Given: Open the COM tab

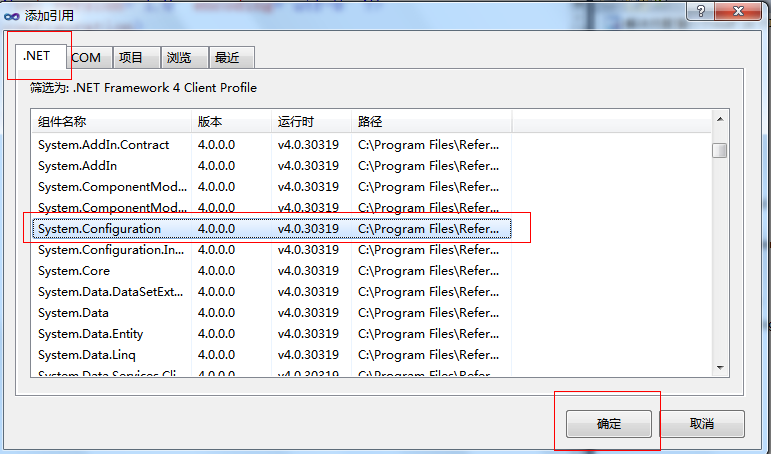Looking at the screenshot, I should tap(87, 58).
